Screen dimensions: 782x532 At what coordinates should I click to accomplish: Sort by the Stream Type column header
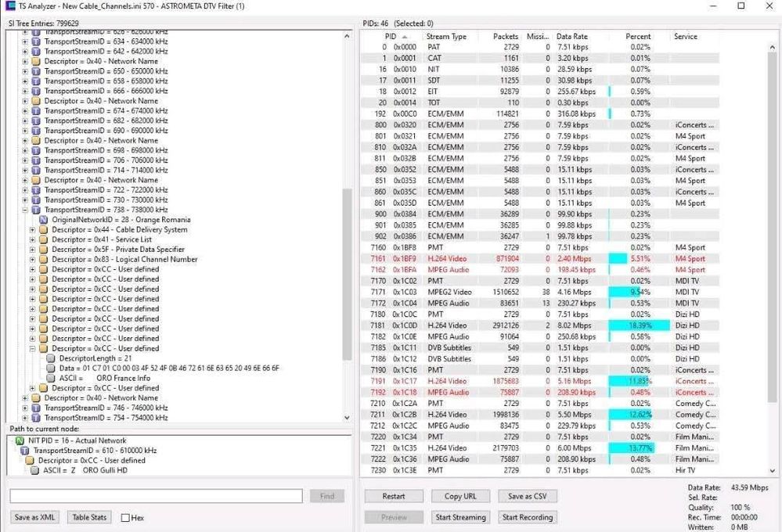point(446,37)
